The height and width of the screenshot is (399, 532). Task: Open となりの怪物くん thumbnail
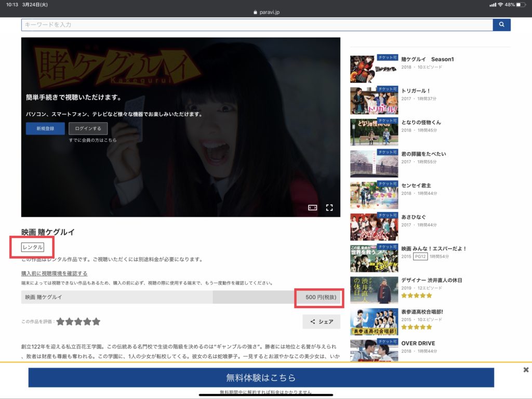point(374,132)
